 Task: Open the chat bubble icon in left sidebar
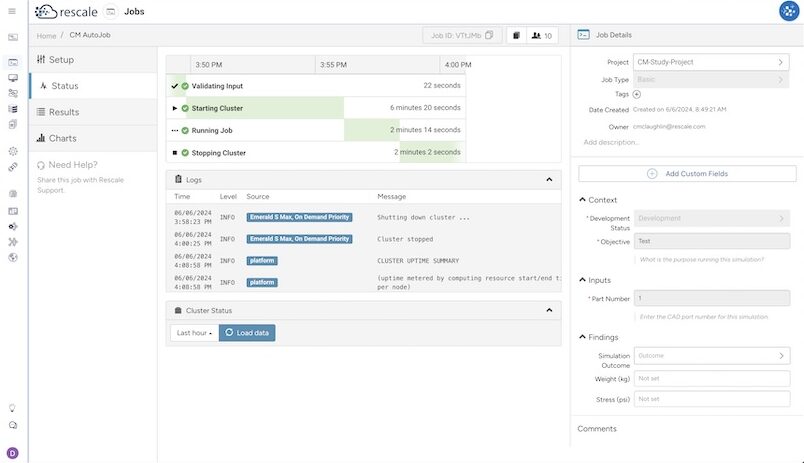[13, 425]
